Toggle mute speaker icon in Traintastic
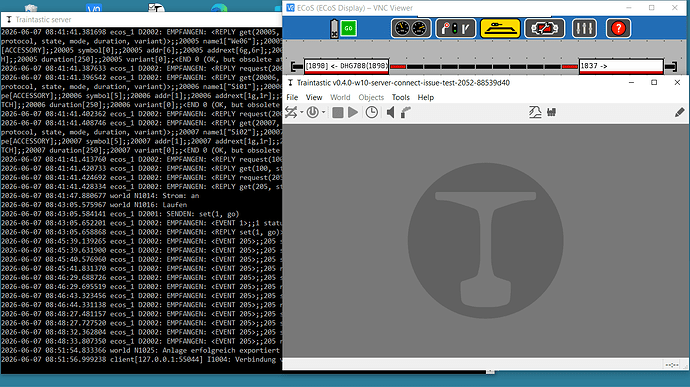The height and width of the screenshot is (387, 690). [390, 113]
